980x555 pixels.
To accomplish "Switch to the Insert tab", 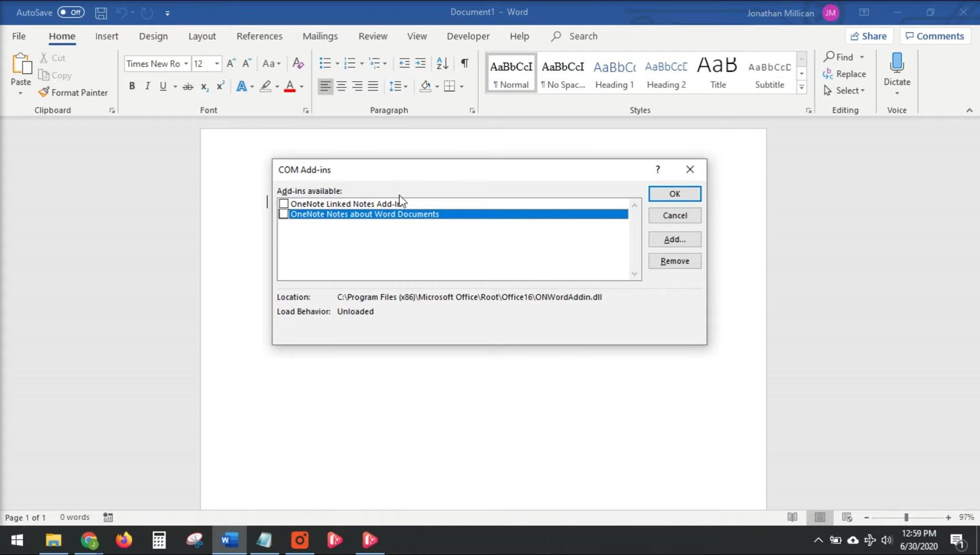I will [x=107, y=36].
